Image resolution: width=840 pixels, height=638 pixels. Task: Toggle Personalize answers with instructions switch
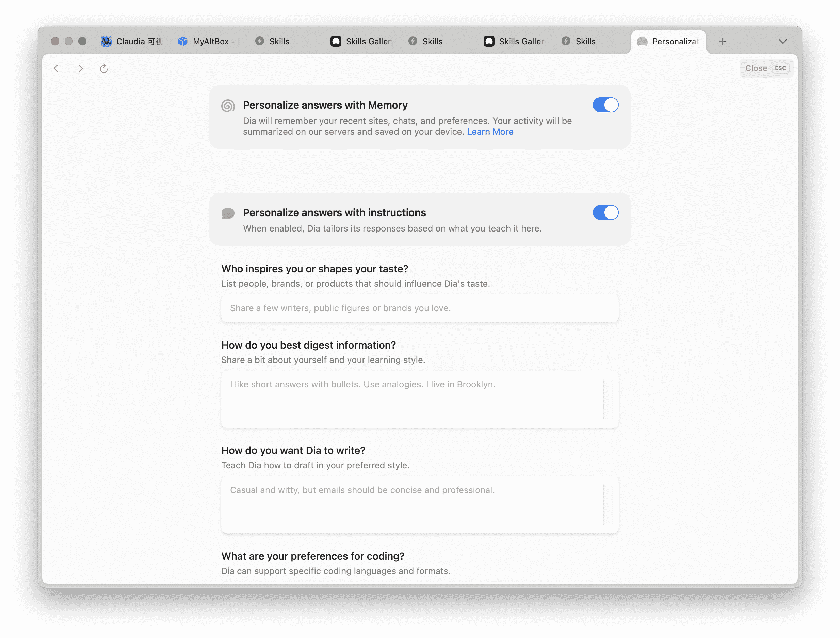(x=605, y=212)
